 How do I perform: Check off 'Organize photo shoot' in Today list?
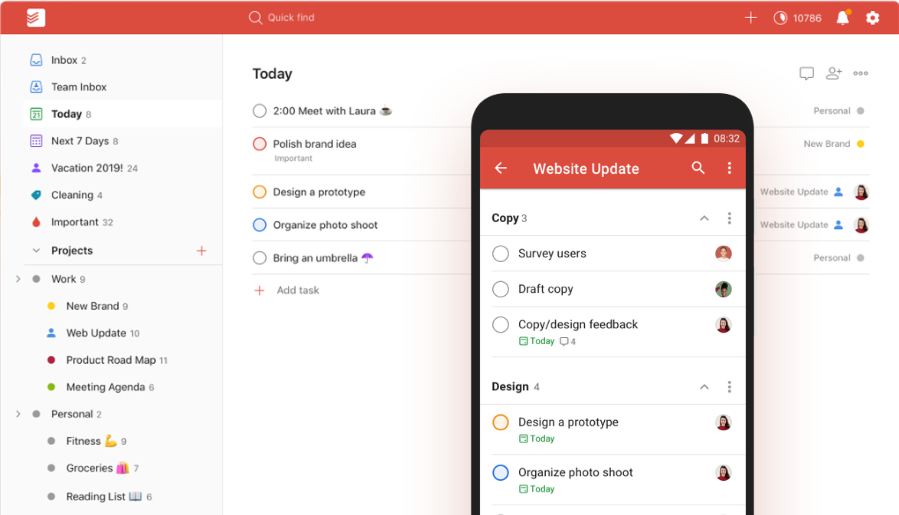tap(260, 225)
